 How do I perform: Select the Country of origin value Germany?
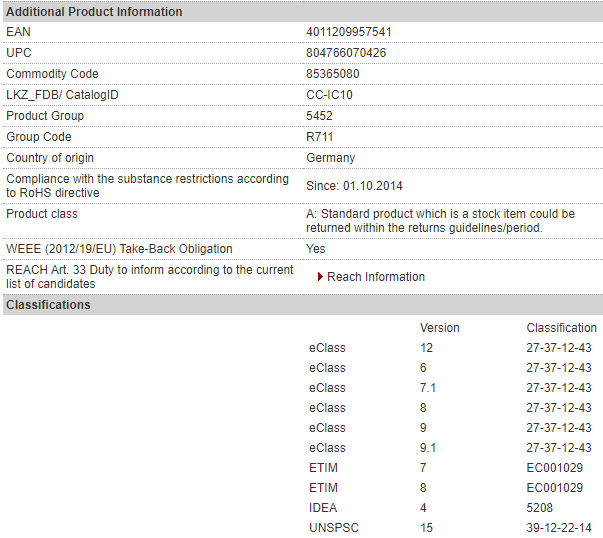click(330, 158)
